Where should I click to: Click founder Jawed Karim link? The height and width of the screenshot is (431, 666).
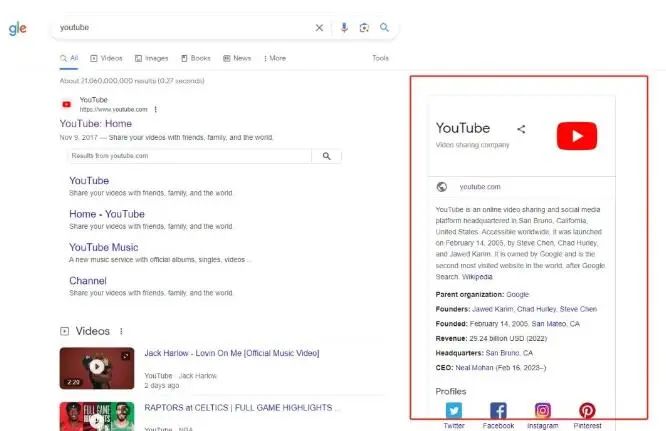[x=492, y=309]
